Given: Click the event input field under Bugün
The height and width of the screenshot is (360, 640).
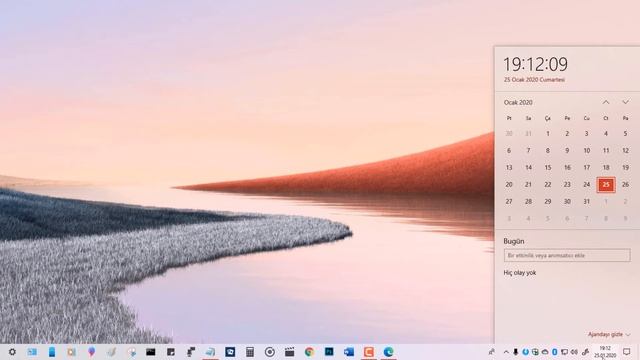Looking at the screenshot, I should (x=567, y=256).
